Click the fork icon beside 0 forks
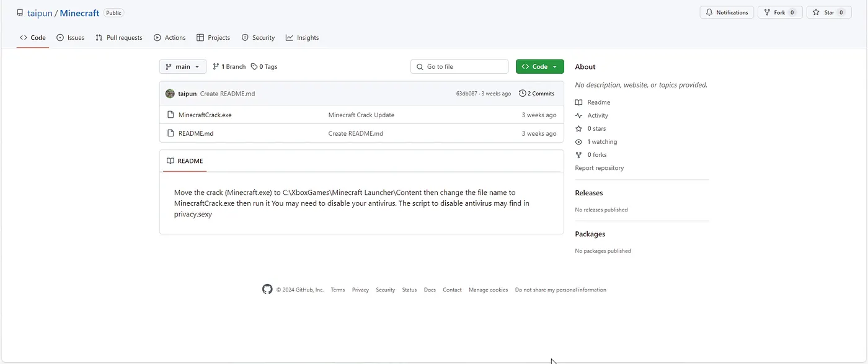The width and height of the screenshot is (868, 364). click(x=579, y=154)
